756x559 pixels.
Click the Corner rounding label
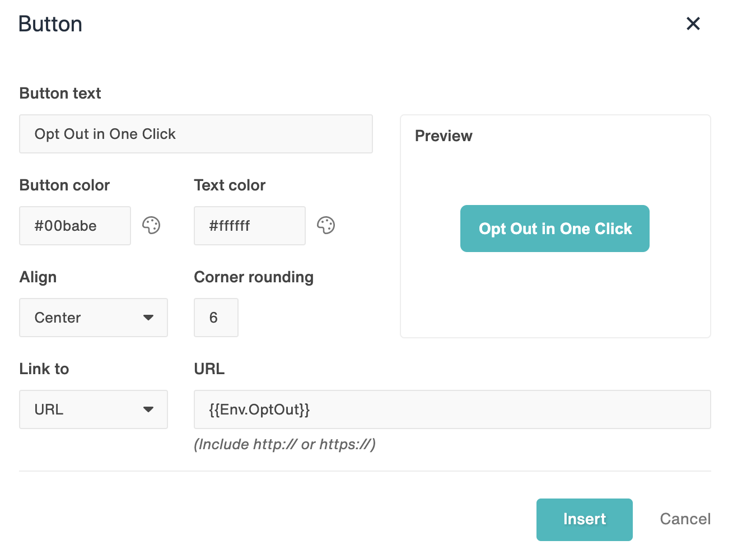click(253, 277)
